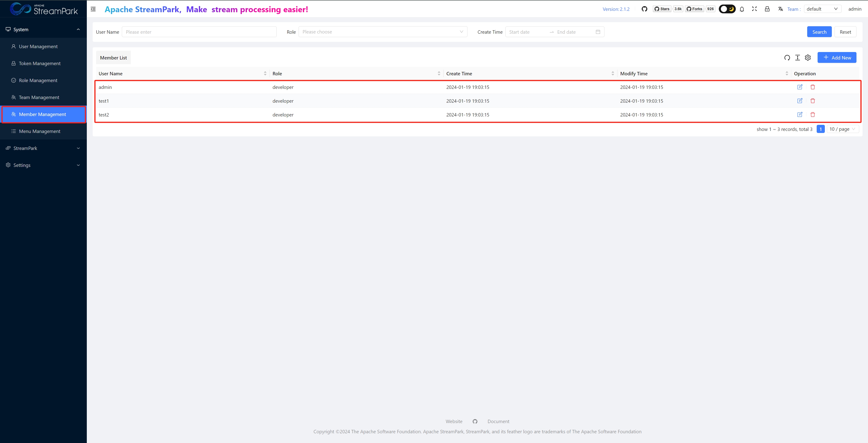Sort table by Create Time column
Viewport: 868px width, 443px height.
[x=613, y=73]
